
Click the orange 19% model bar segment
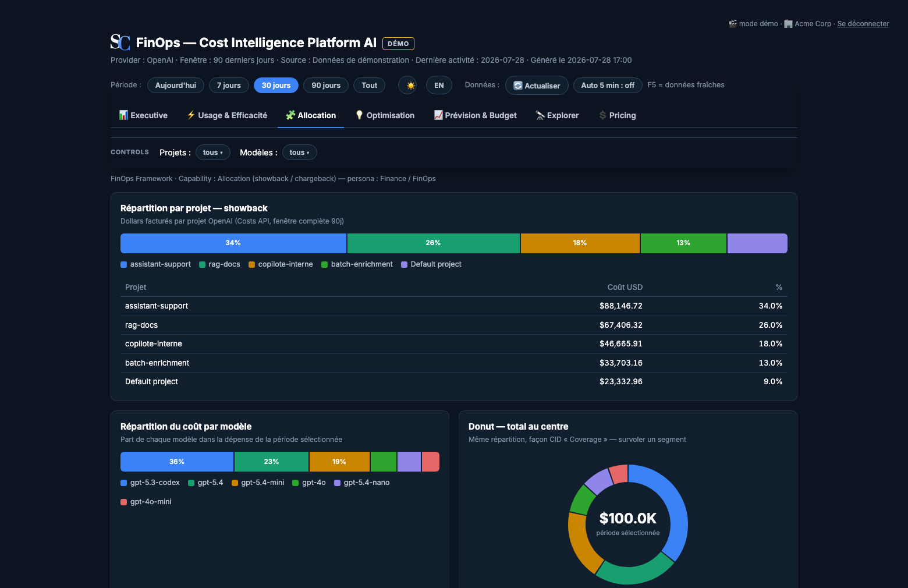[339, 462]
